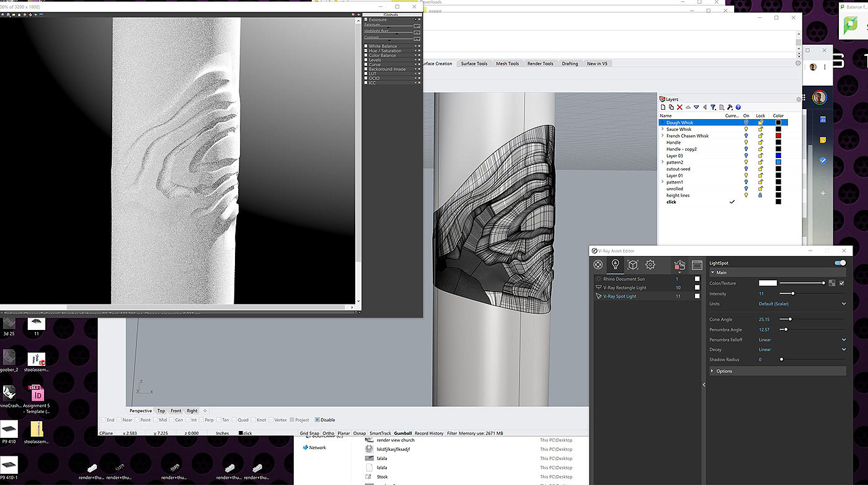The width and height of the screenshot is (868, 485).
Task: Open the Layers panel tools hammer icon
Action: 730,107
